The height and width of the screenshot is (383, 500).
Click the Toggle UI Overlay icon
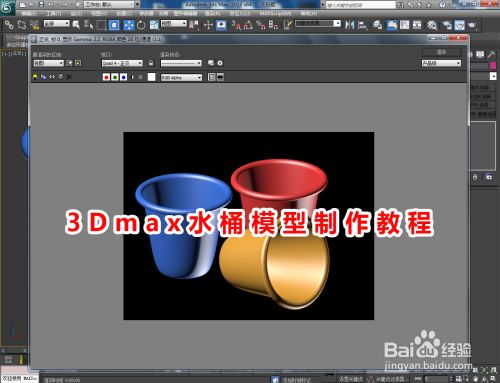click(x=211, y=77)
